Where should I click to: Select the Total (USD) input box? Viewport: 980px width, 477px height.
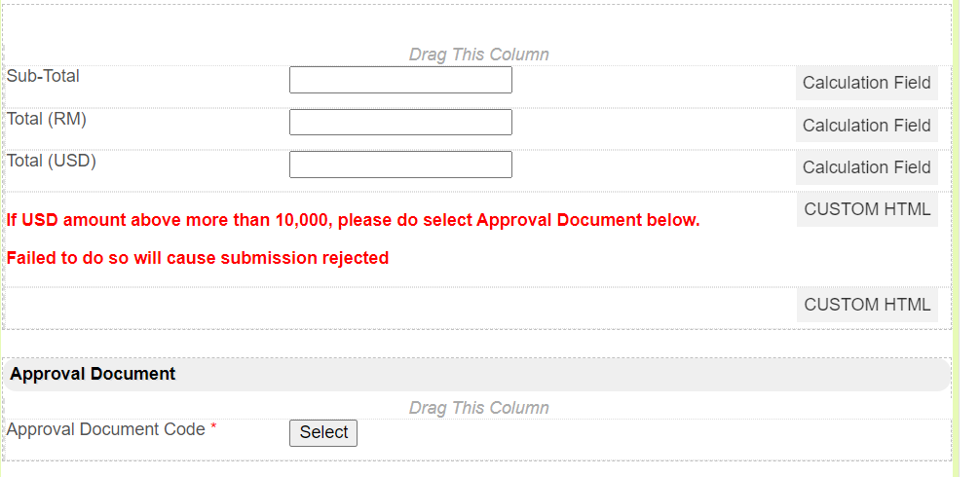pos(400,165)
